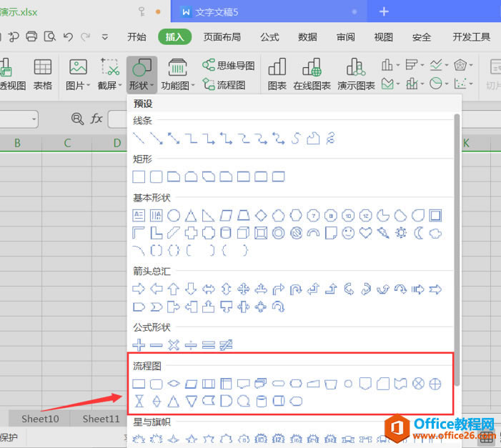Screen dimensions: 501x448
Task: Select the up arrow in 箭头总汇
Action: pyautogui.click(x=174, y=289)
